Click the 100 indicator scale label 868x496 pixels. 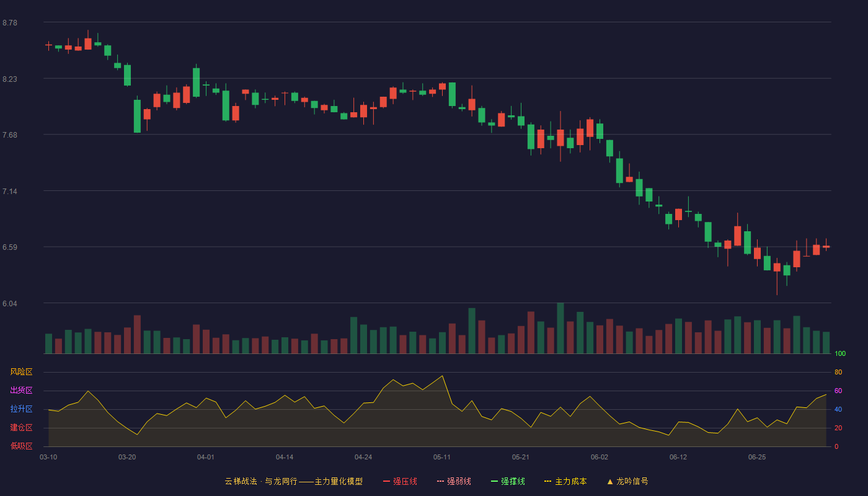click(x=840, y=353)
